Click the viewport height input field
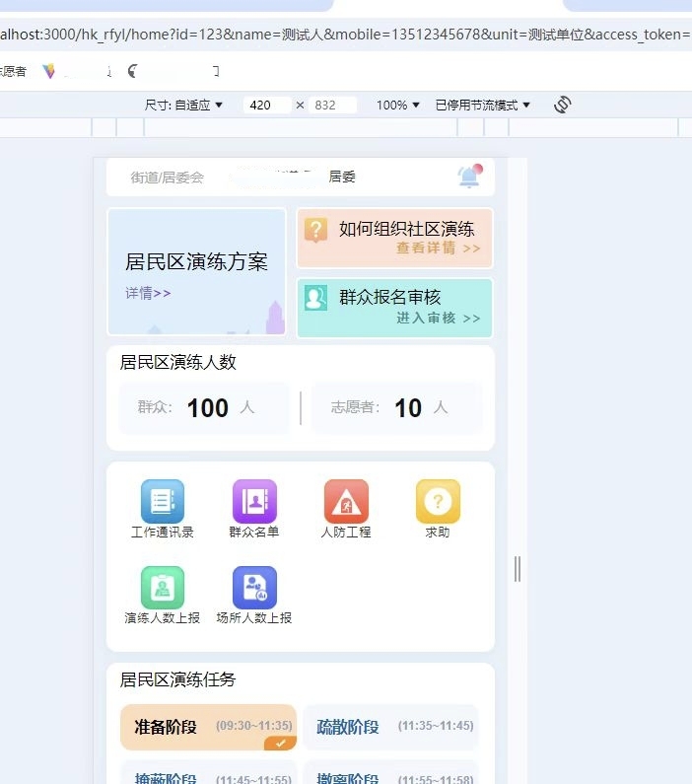This screenshot has height=784, width=692. pyautogui.click(x=331, y=105)
